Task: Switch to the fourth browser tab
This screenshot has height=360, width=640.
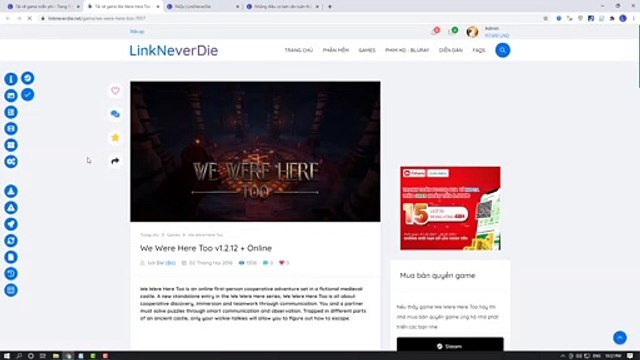Action: click(x=282, y=7)
